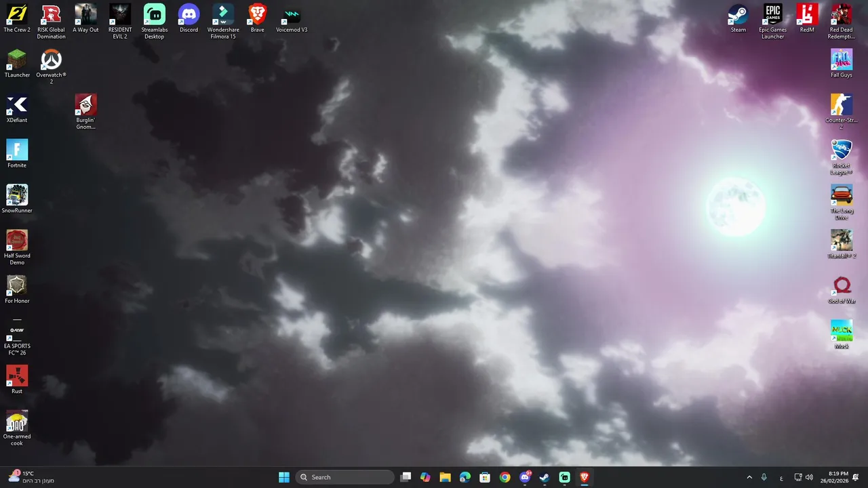Select RESIDENT EVIL 2 desktop icon
Viewport: 868px width, 488px height.
(x=120, y=22)
